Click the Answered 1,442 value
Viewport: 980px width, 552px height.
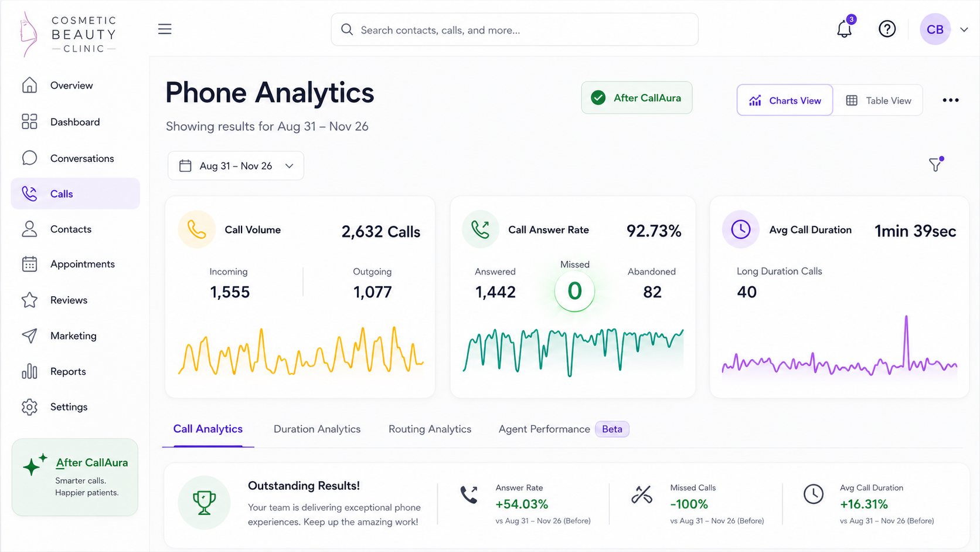coord(495,292)
